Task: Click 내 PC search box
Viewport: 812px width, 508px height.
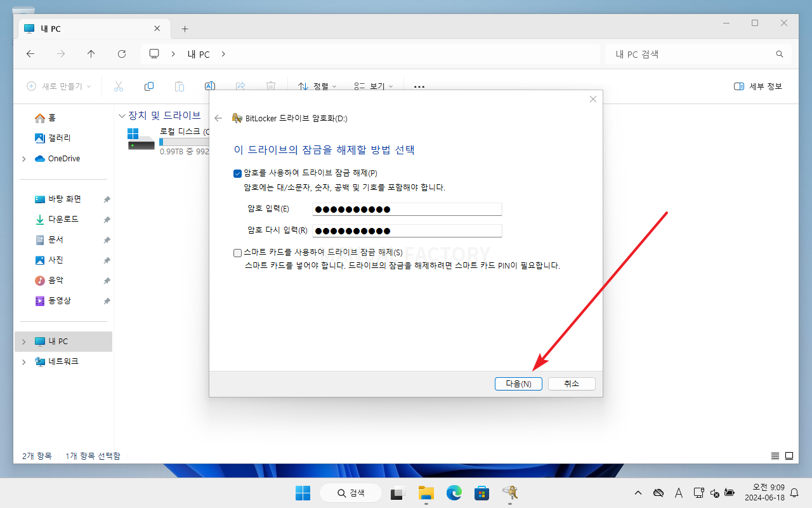Action: click(698, 54)
